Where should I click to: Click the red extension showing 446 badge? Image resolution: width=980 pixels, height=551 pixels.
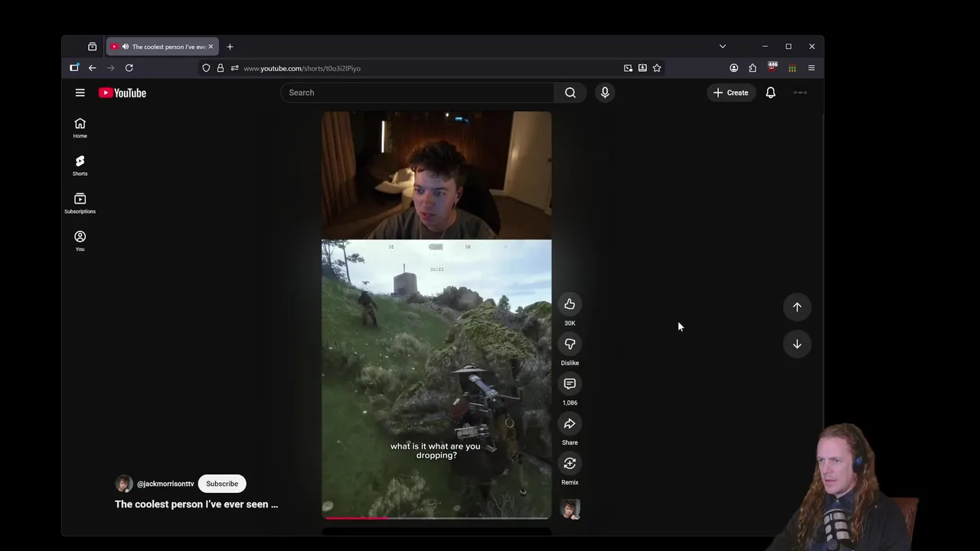772,68
